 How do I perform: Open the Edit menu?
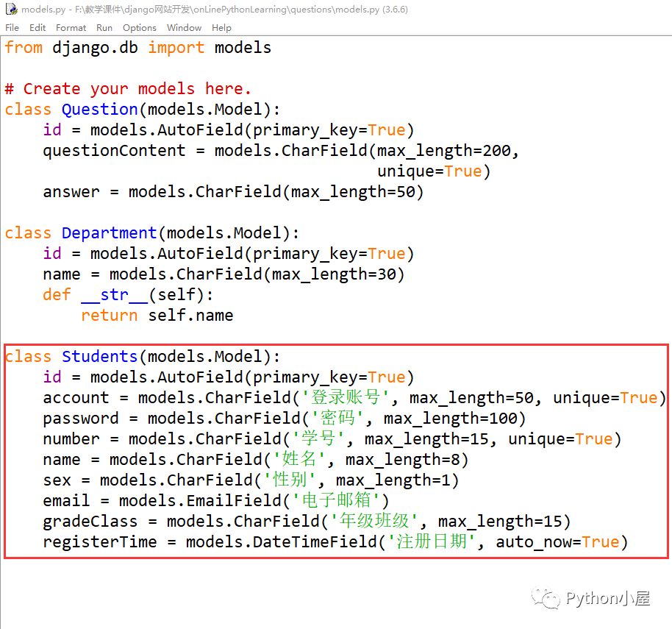(37, 28)
